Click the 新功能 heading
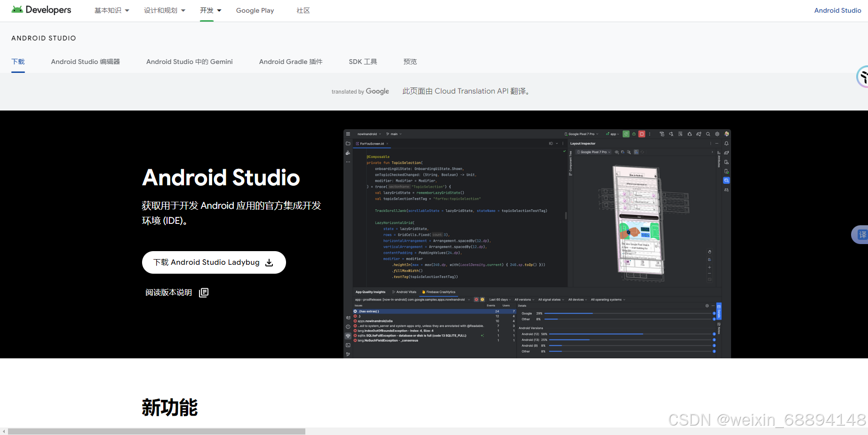Image resolution: width=868 pixels, height=435 pixels. tap(170, 407)
